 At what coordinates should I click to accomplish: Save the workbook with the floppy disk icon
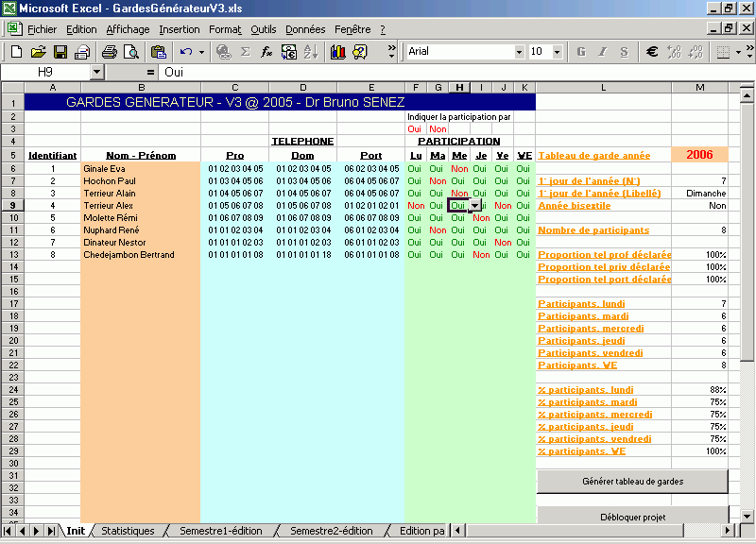point(60,52)
